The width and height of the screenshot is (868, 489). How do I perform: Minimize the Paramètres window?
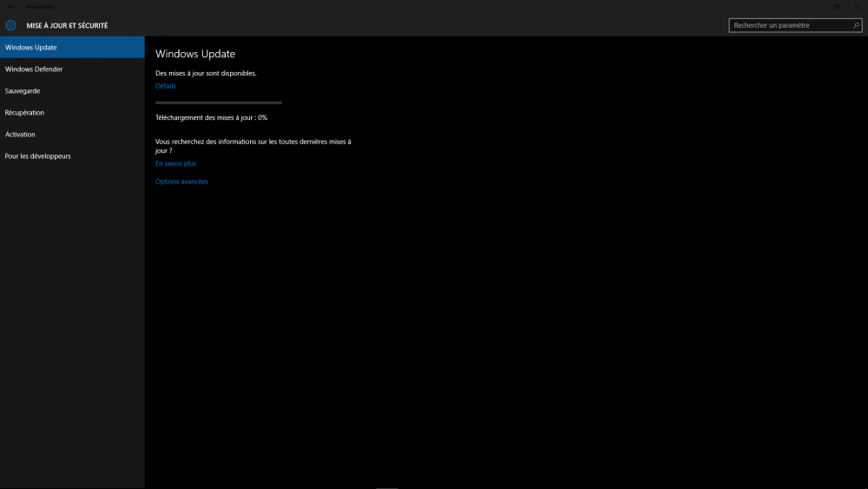pyautogui.click(x=815, y=7)
